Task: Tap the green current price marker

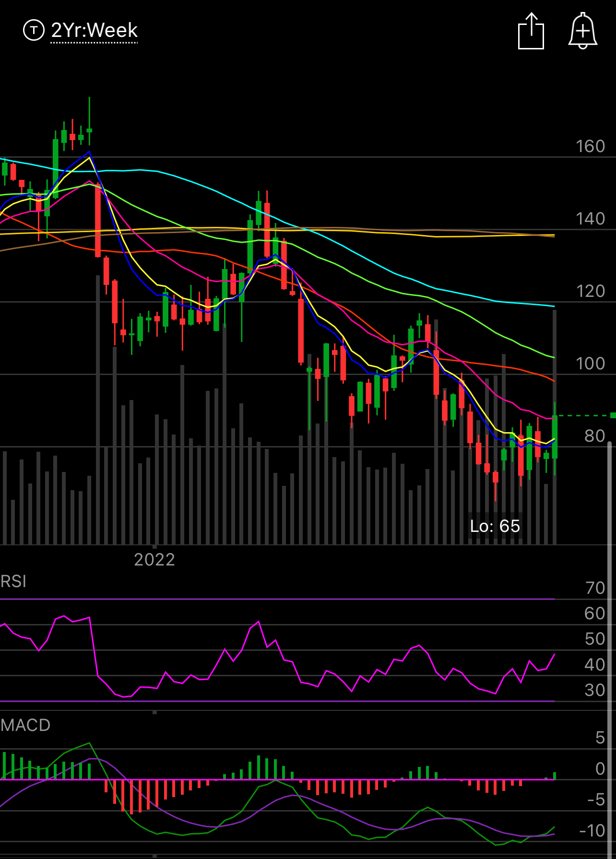Action: click(613, 415)
